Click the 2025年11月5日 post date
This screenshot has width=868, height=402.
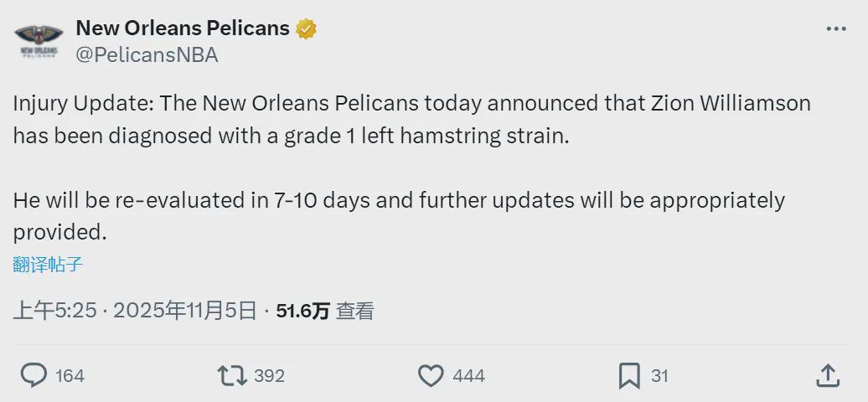[184, 312]
